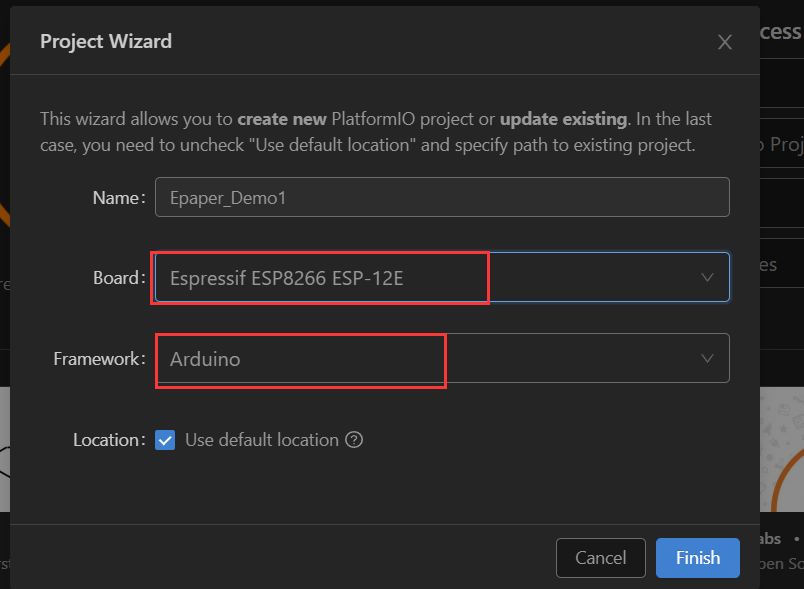This screenshot has height=589, width=804.
Task: Click the 'Framework:' field label
Action: 99,359
